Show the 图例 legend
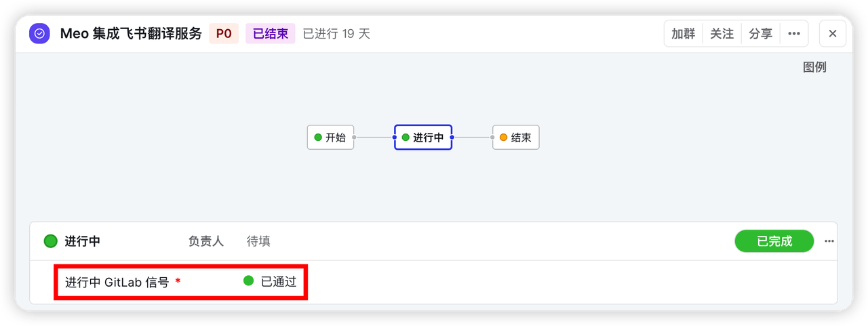Image resolution: width=868 pixels, height=326 pixels. (x=814, y=67)
